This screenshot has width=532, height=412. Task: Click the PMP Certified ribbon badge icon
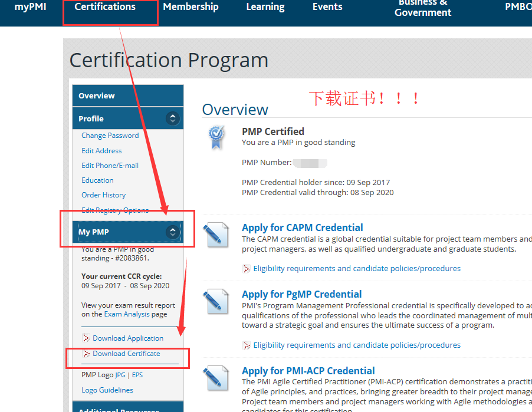pyautogui.click(x=216, y=137)
